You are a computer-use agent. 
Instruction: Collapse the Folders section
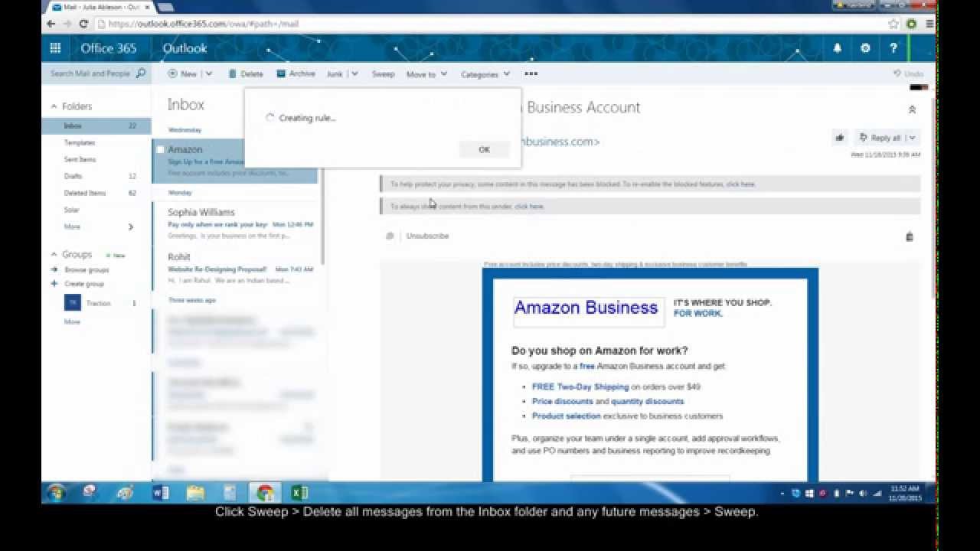(54, 106)
